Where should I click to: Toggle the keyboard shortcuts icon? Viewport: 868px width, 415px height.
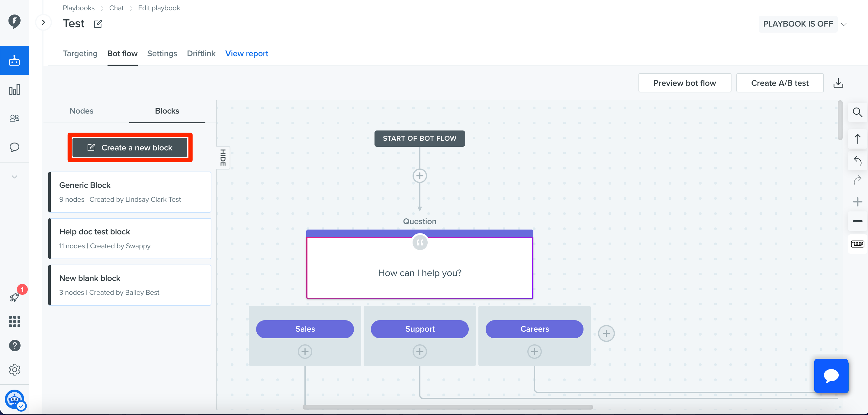(x=857, y=244)
